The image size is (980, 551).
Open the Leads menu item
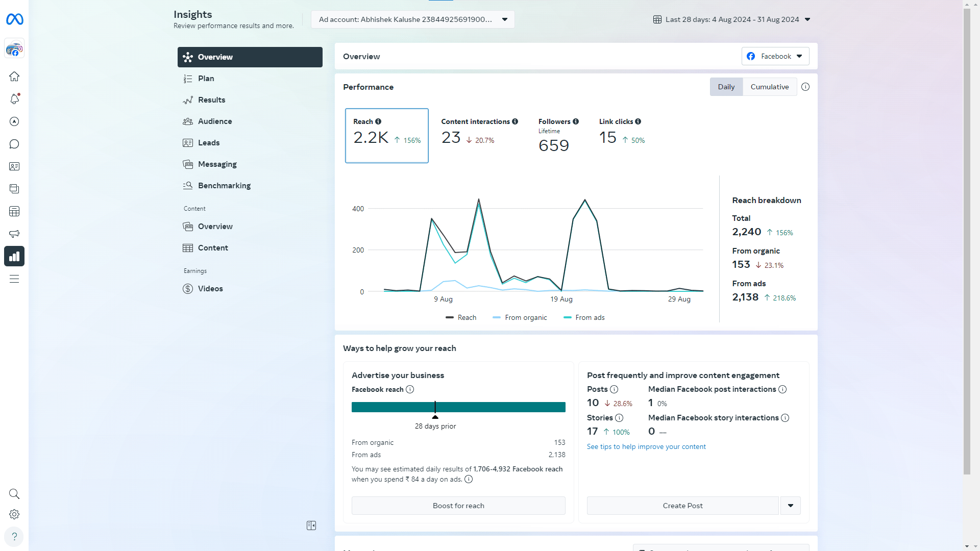(250, 143)
